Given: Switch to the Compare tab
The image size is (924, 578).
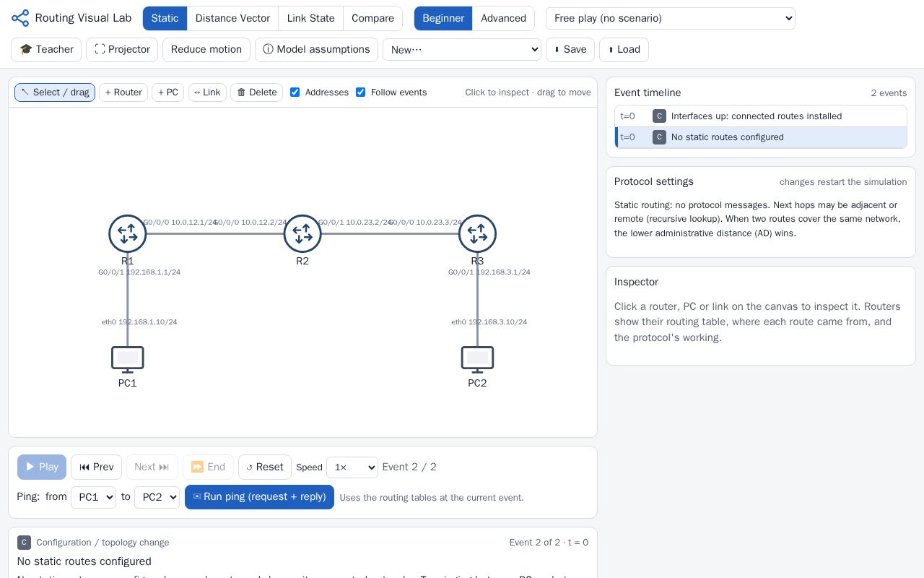Looking at the screenshot, I should 372,18.
